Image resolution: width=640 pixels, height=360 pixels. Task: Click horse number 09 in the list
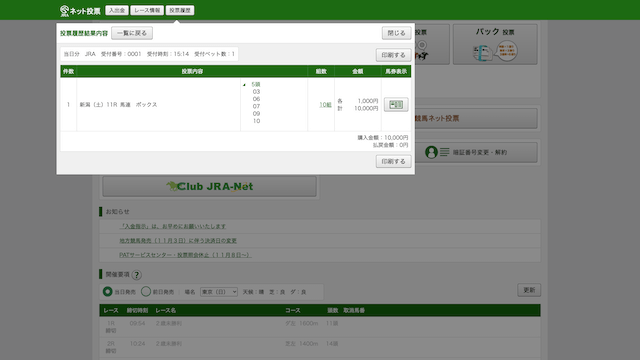256,114
